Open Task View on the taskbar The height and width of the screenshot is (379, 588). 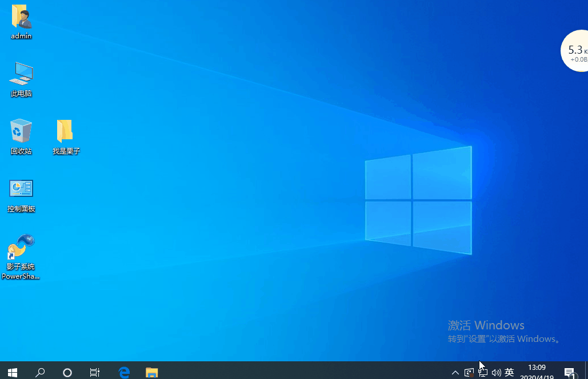click(94, 372)
